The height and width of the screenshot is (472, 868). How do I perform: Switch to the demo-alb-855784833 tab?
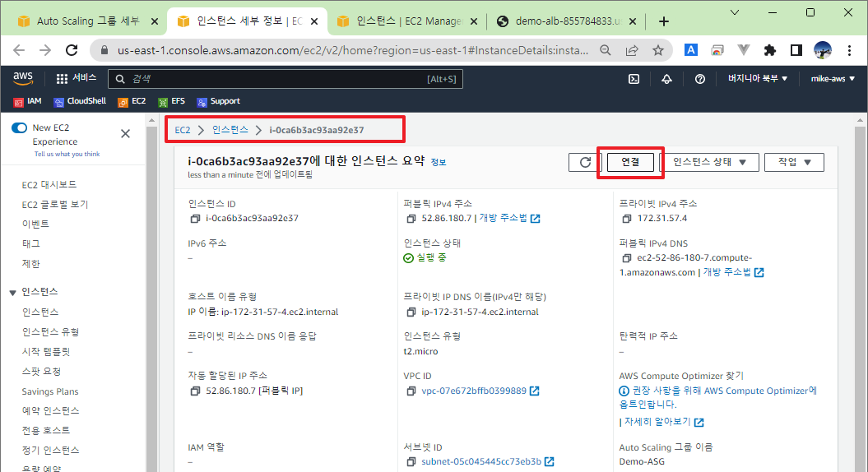click(x=566, y=21)
